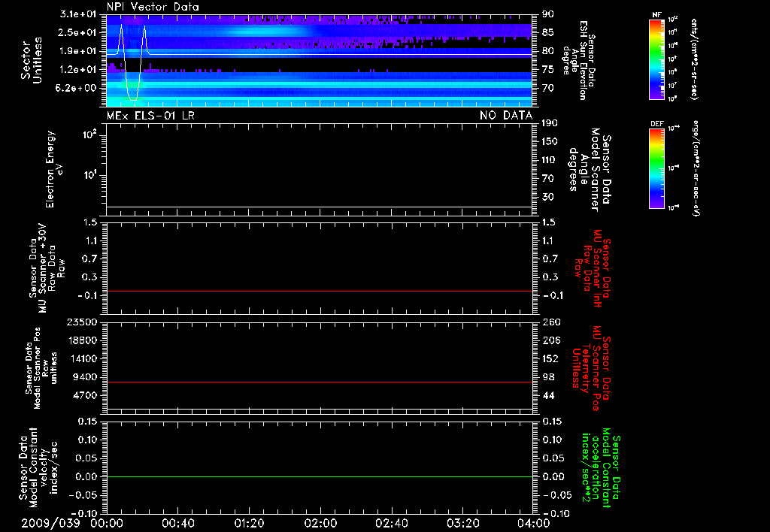The width and height of the screenshot is (770, 532).
Task: Click the 'ergs/(cm**2-sr-sec-eV)' DEF units label
Action: 696,168
